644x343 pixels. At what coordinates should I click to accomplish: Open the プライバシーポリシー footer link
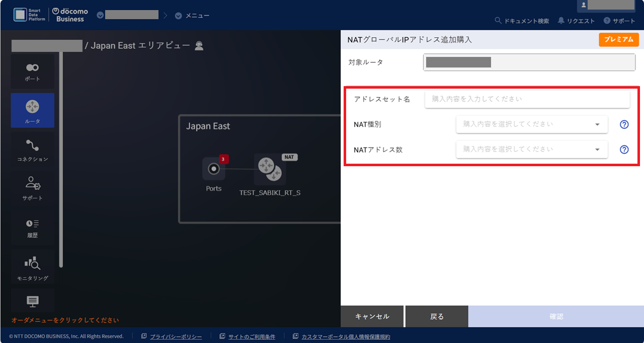(x=176, y=336)
